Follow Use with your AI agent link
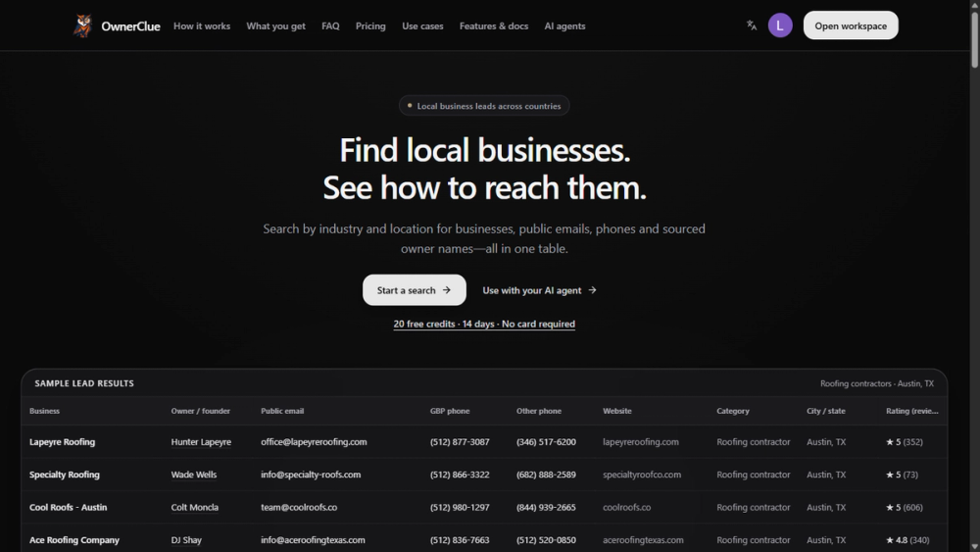The width and height of the screenshot is (980, 552). (539, 290)
